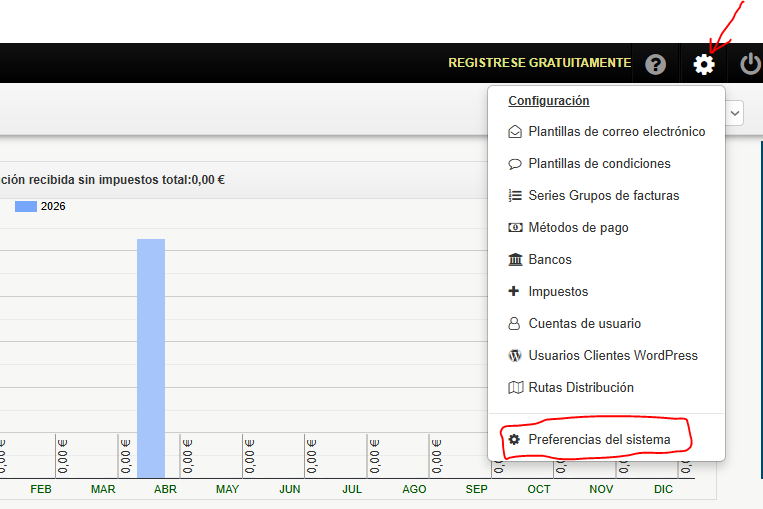Click the JUL month axis label
This screenshot has height=509, width=763.
click(352, 489)
